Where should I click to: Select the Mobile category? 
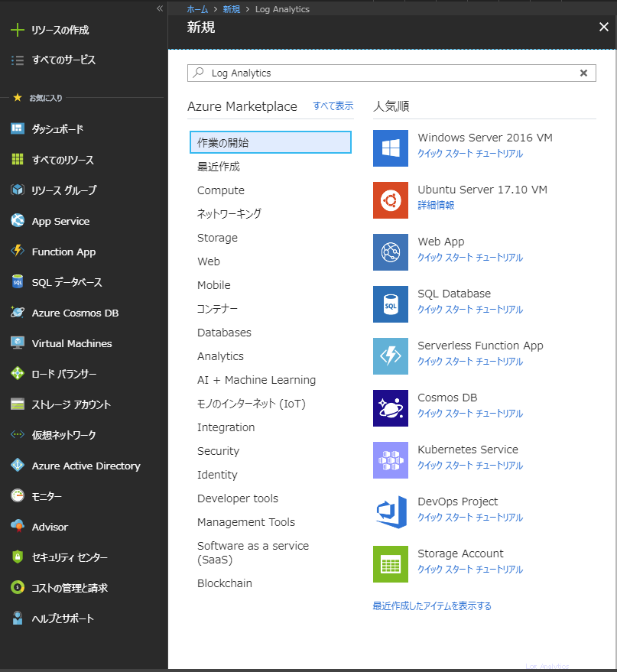(x=214, y=285)
